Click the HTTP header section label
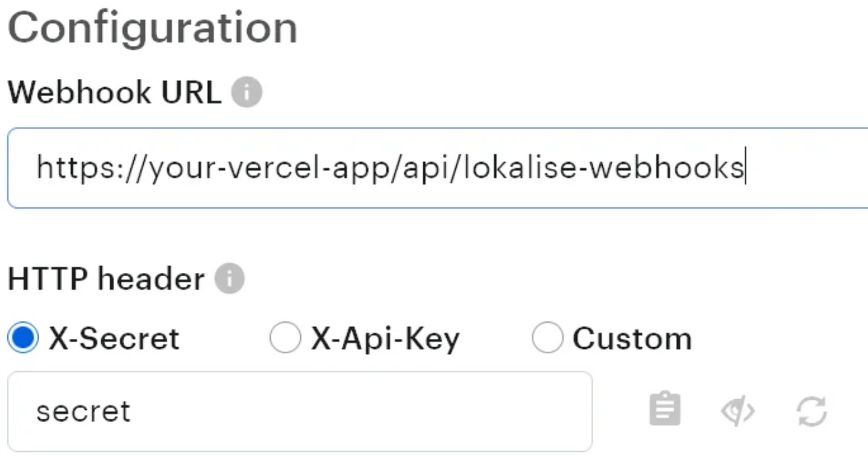 tap(106, 278)
